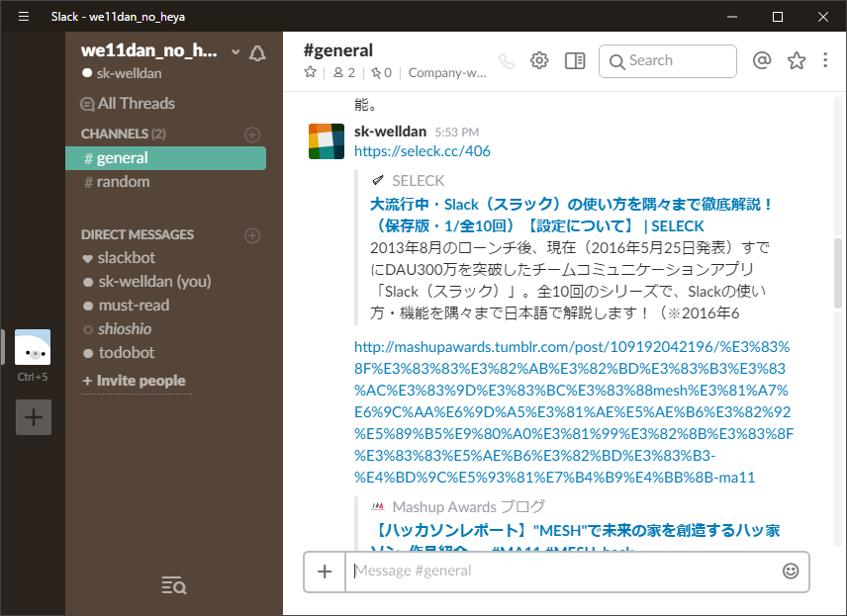
Task: Open the Quick Switcher icon in the sidebar
Action: [174, 585]
